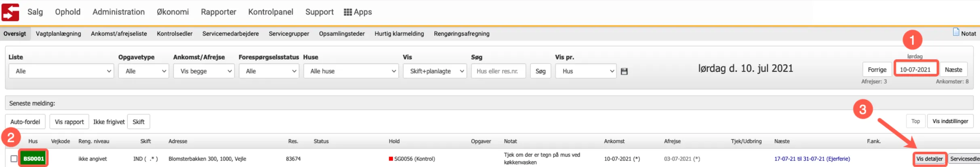This screenshot has height=167, width=980.
Task: Click the Adresse column header
Action: 178,141
